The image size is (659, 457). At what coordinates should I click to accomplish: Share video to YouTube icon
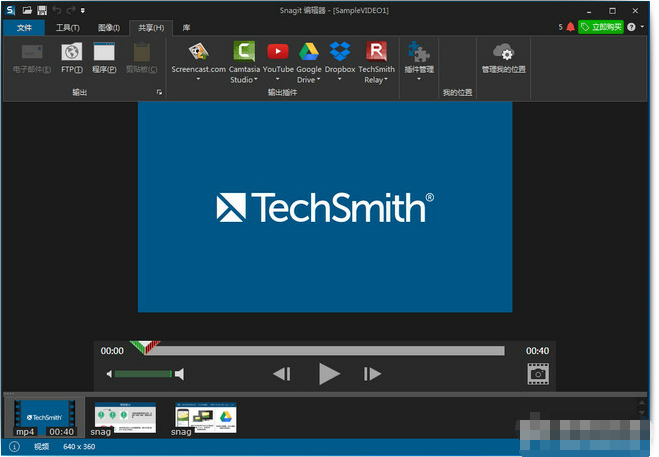click(x=278, y=51)
